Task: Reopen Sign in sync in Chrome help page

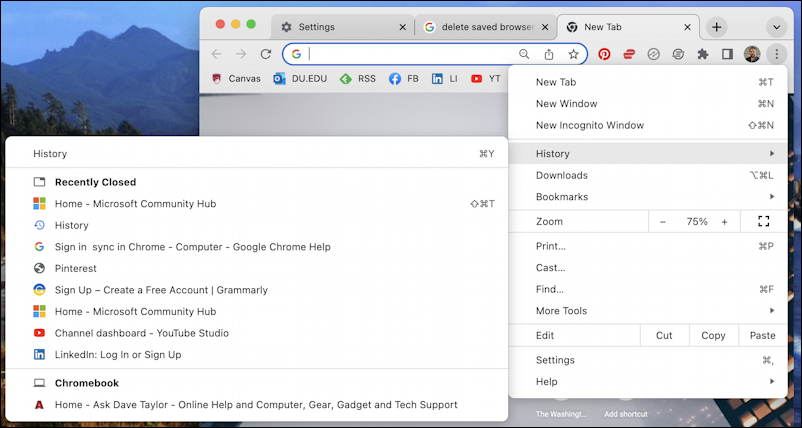Action: pos(257,247)
